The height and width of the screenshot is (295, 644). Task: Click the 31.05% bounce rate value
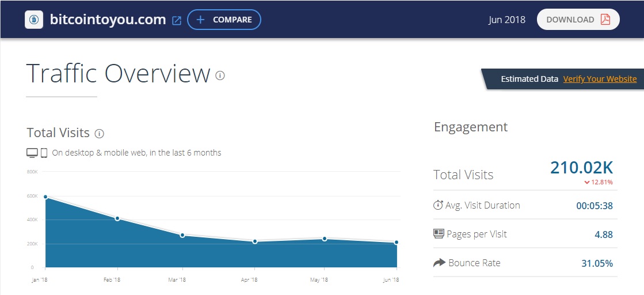[x=597, y=263]
